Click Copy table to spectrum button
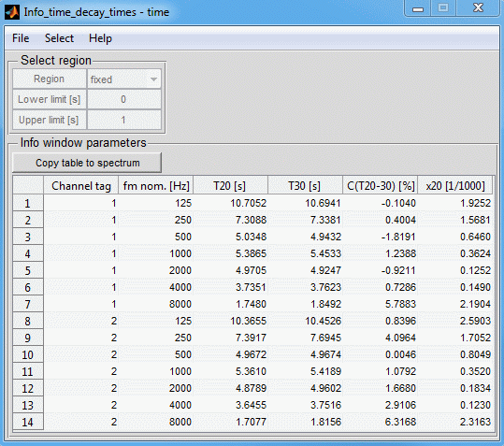Image resolution: width=504 pixels, height=446 pixels. pyautogui.click(x=87, y=163)
